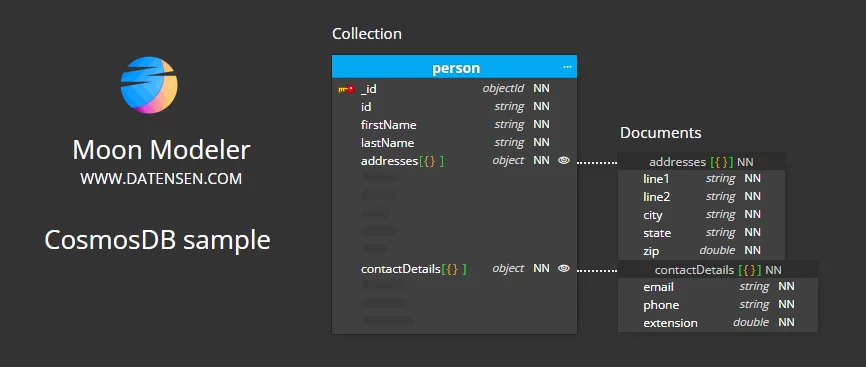Select the addresses object field in person
The image size is (866, 367).
454,161
